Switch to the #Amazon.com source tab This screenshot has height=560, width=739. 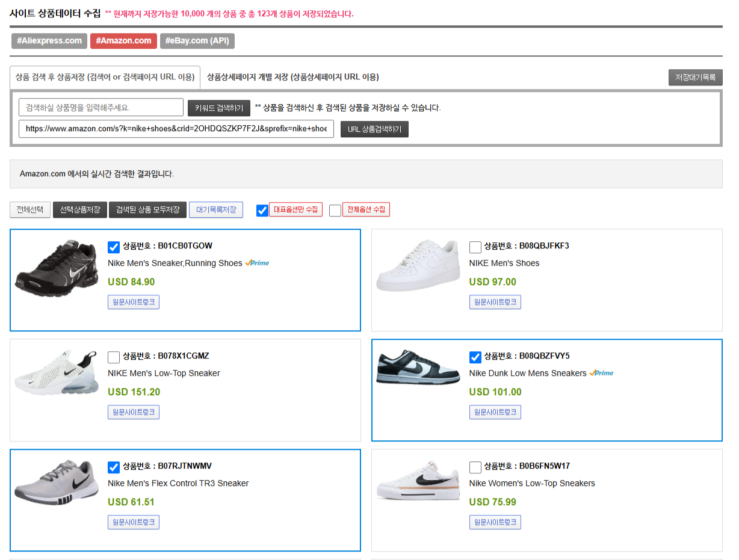coord(123,41)
